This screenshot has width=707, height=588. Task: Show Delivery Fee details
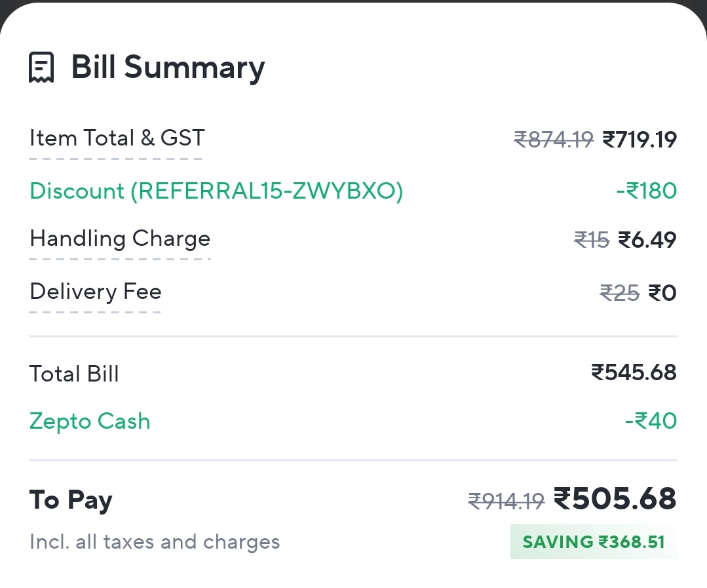click(96, 291)
